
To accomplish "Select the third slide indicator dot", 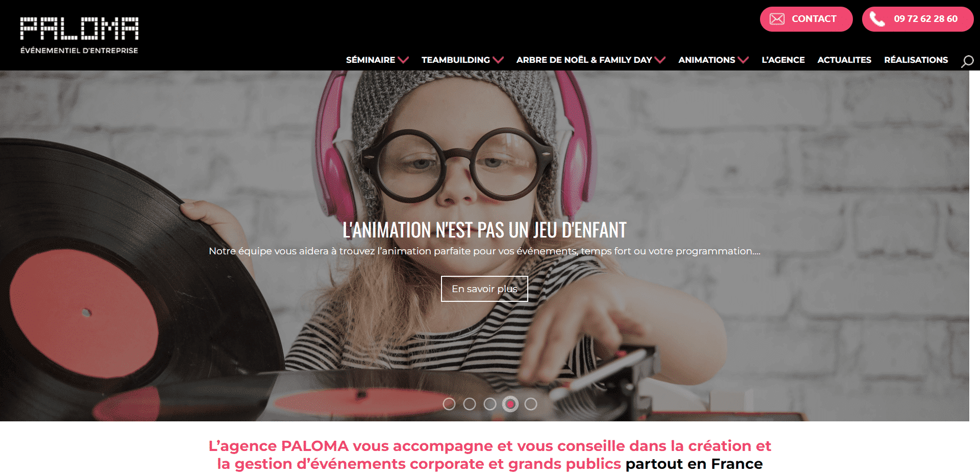I will (x=490, y=404).
